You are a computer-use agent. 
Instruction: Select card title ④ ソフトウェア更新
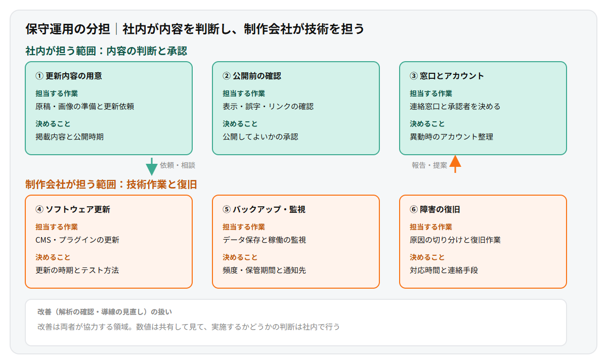coord(73,209)
